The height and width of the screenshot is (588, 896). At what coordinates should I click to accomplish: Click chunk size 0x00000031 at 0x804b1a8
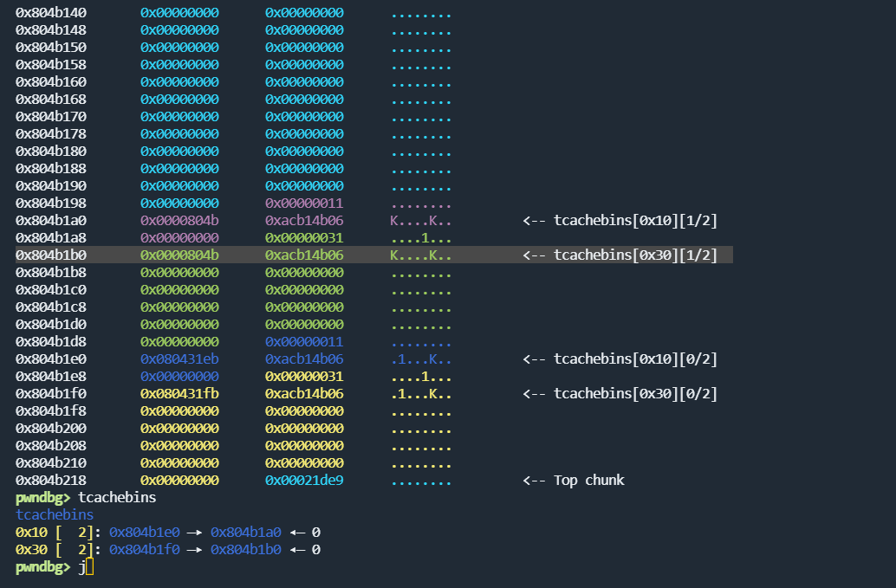(x=304, y=237)
